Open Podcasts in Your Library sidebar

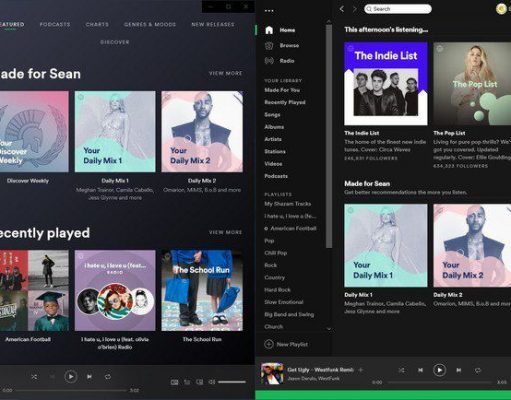(276, 176)
